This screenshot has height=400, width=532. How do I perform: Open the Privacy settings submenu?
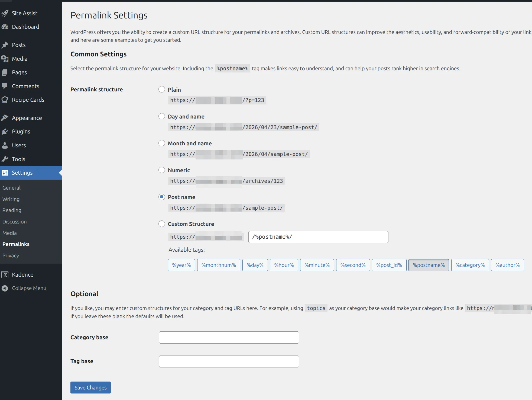11,255
